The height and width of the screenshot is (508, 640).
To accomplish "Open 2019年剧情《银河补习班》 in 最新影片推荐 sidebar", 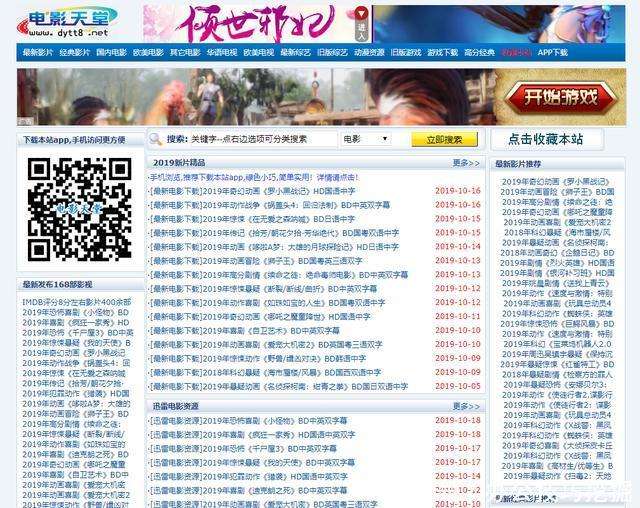I will pos(557,273).
